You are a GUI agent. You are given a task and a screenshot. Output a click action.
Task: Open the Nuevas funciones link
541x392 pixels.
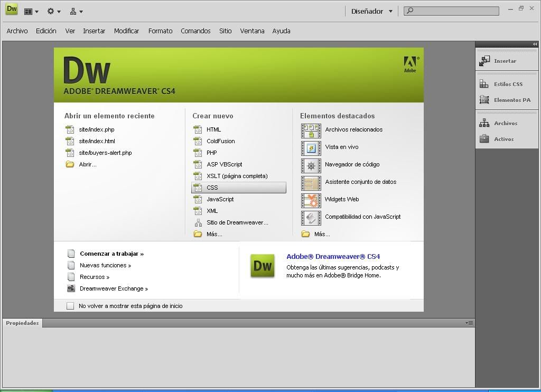coord(105,265)
